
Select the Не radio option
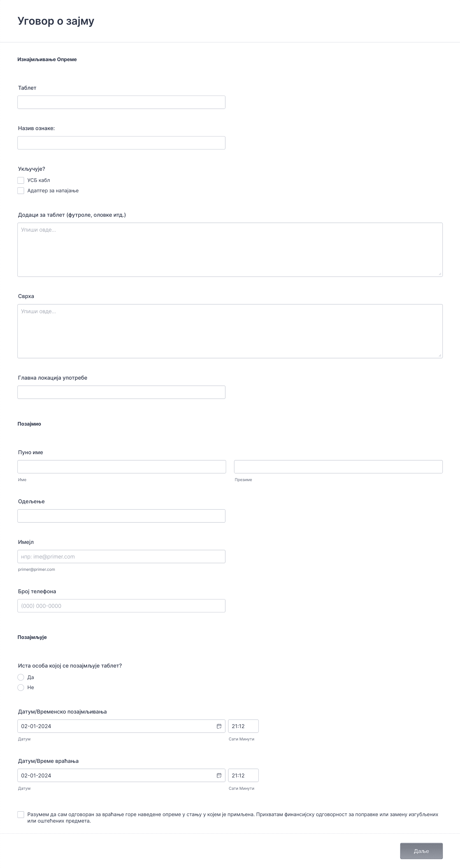click(x=21, y=687)
